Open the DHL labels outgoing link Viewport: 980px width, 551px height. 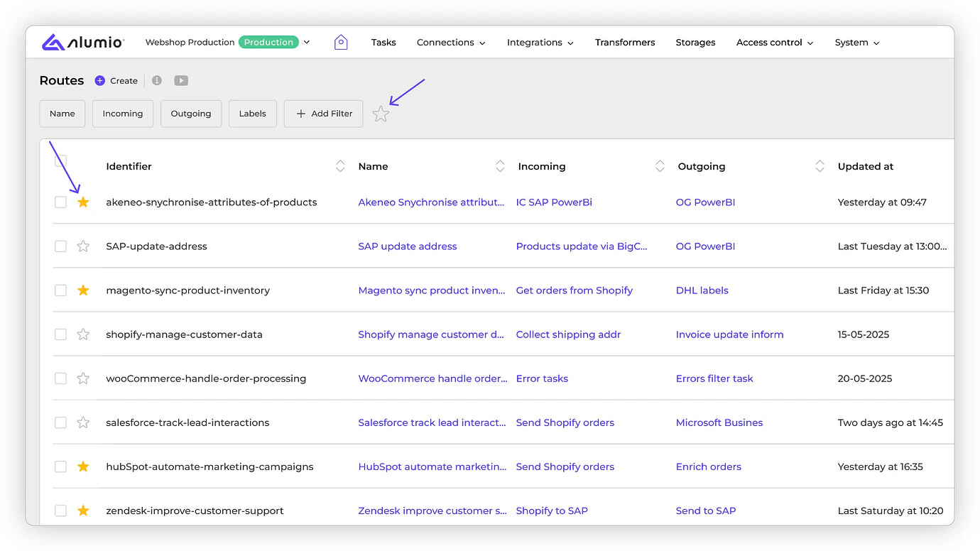point(702,290)
